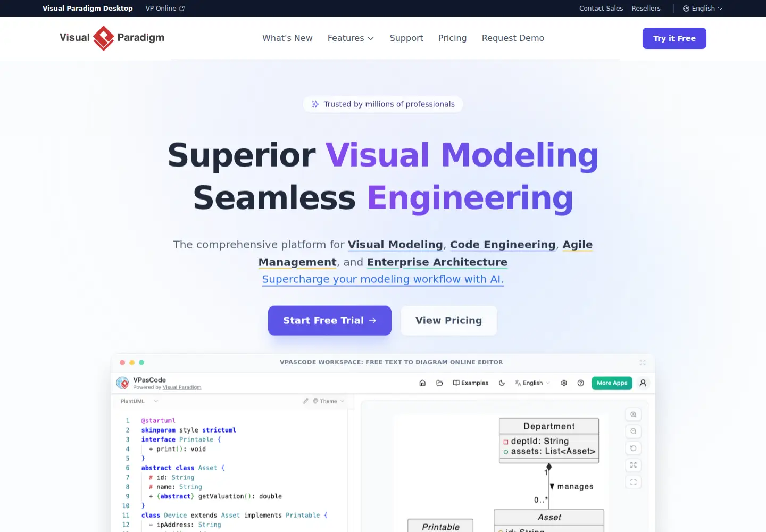Open the English dropdown in VPasCode toolbar
Image resolution: width=766 pixels, height=532 pixels.
(x=532, y=383)
